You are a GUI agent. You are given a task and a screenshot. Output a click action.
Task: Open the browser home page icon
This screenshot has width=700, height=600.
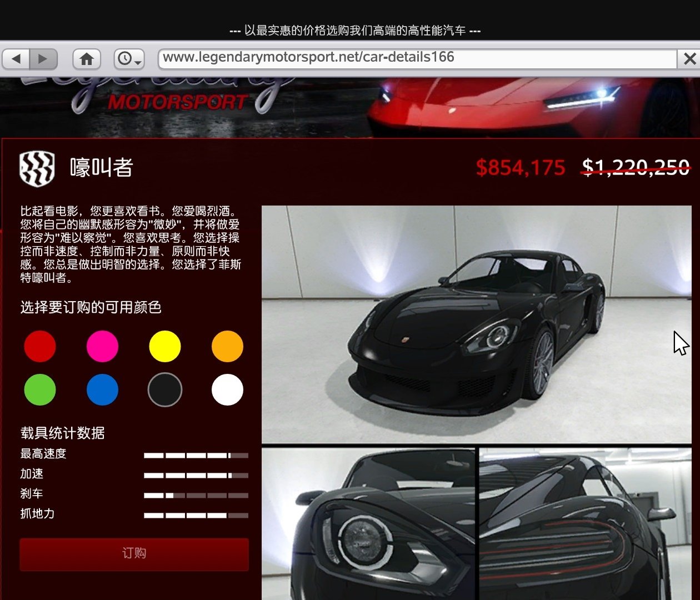(87, 58)
